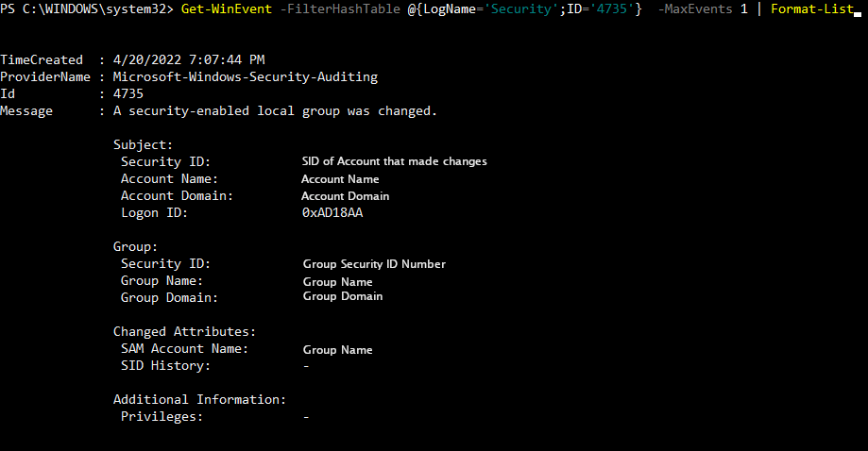
Task: Click the 'Group Security ID Number' text
Action: (374, 264)
